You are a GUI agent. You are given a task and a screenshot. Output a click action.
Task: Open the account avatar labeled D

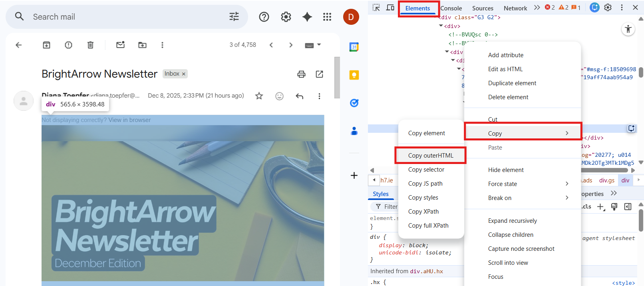351,17
